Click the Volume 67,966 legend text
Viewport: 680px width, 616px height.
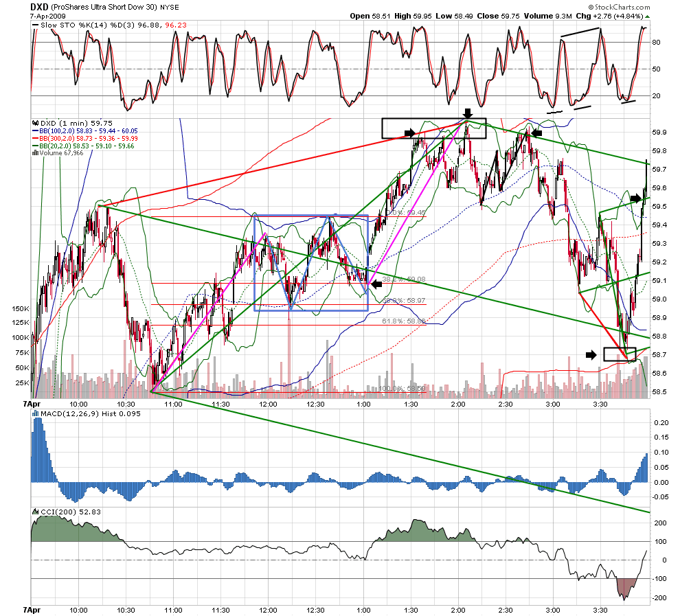tap(62, 152)
